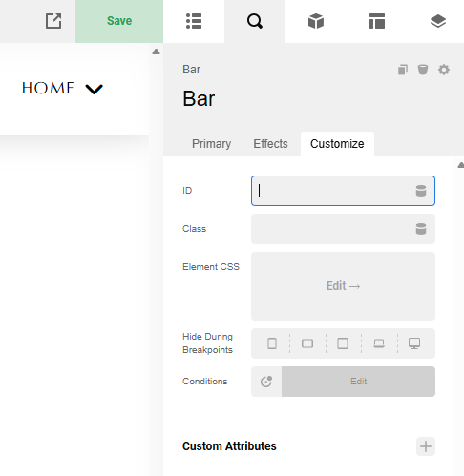This screenshot has height=476, width=464.
Task: Click the external link exit icon
Action: point(53,21)
